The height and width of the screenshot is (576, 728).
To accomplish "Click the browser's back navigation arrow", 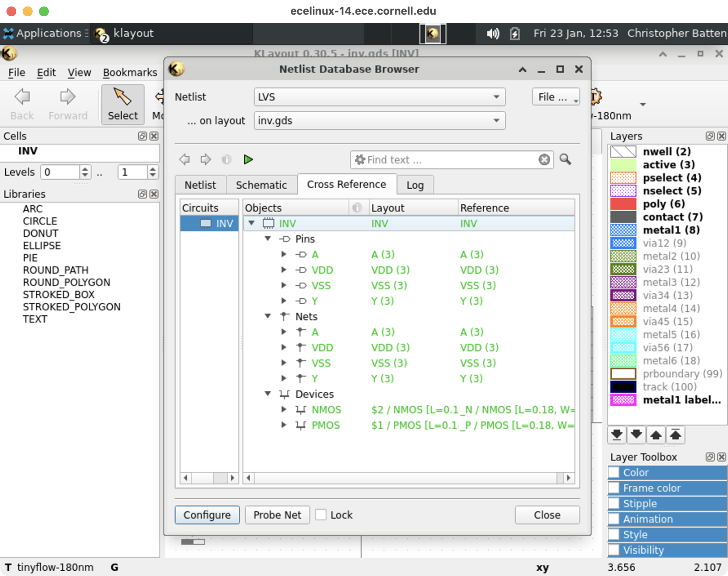I will [185, 159].
